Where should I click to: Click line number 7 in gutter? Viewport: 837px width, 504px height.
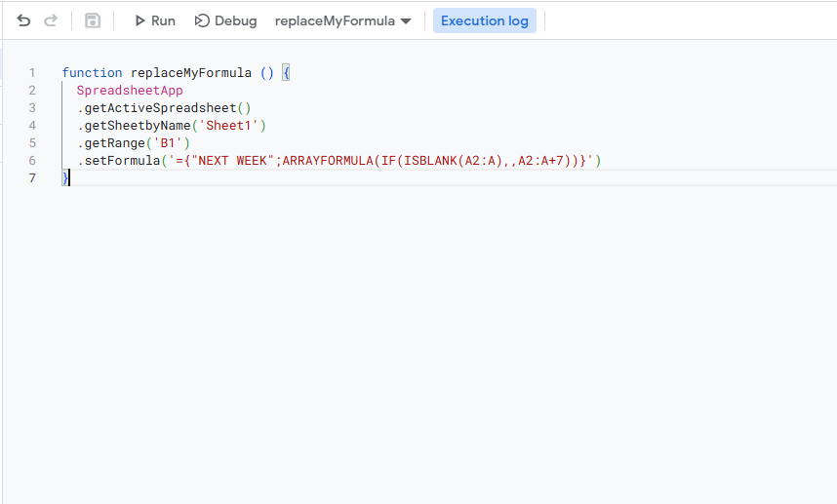point(32,178)
